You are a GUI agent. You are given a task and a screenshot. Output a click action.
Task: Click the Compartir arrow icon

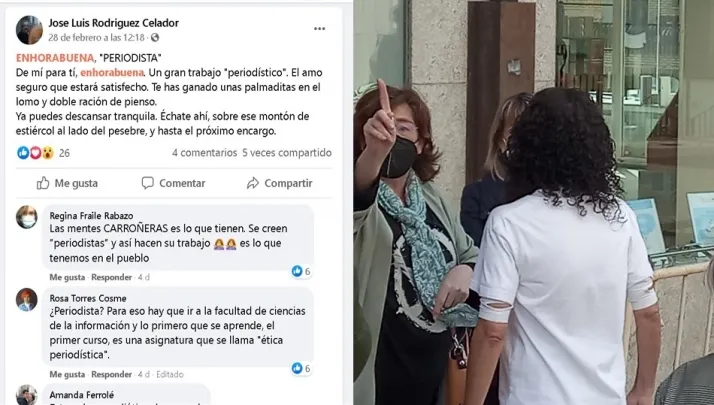pyautogui.click(x=253, y=183)
